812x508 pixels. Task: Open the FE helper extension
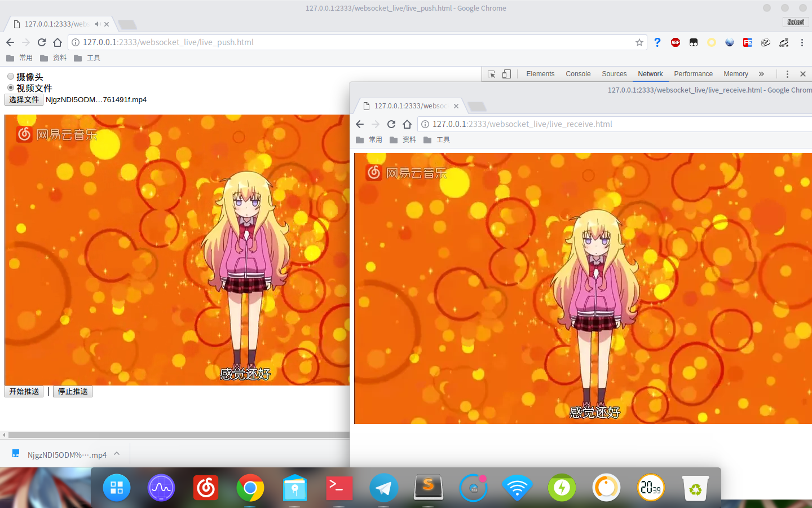(748, 42)
